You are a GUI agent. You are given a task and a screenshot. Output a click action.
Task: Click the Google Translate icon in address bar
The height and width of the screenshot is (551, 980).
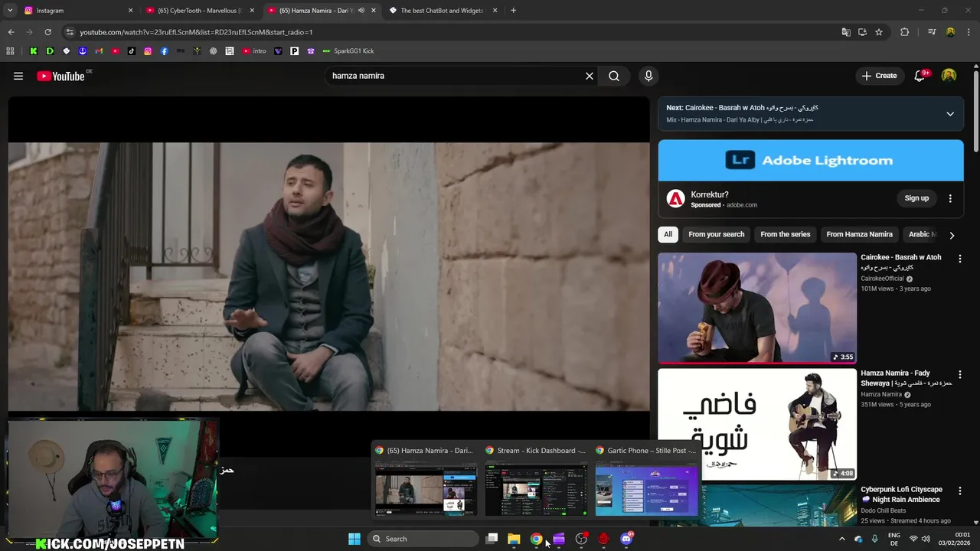(846, 32)
